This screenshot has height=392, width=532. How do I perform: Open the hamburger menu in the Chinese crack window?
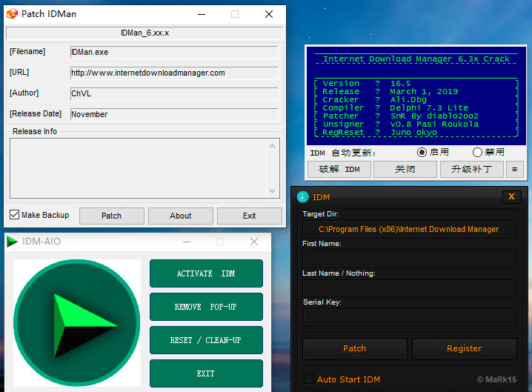pos(515,170)
